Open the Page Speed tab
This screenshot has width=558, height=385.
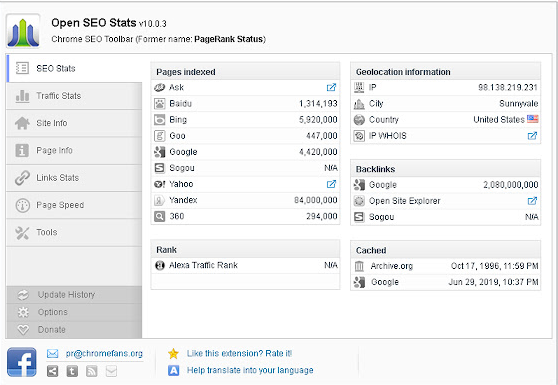point(74,205)
